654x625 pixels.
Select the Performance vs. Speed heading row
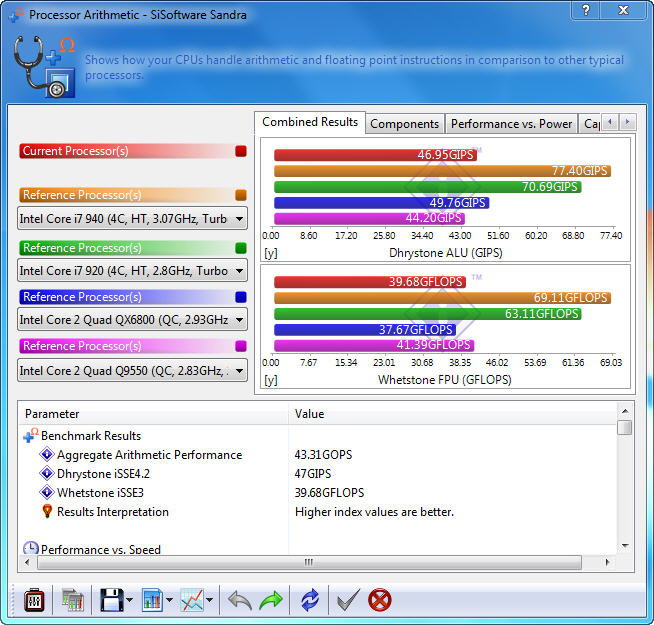[317, 549]
